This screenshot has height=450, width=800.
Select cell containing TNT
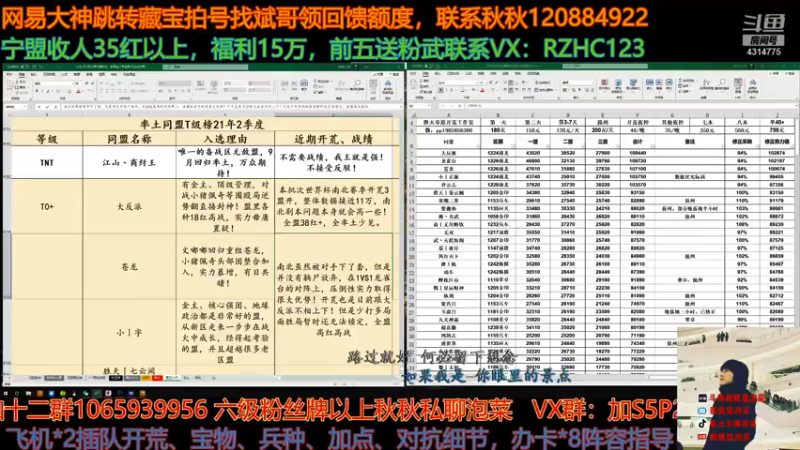[x=47, y=162]
